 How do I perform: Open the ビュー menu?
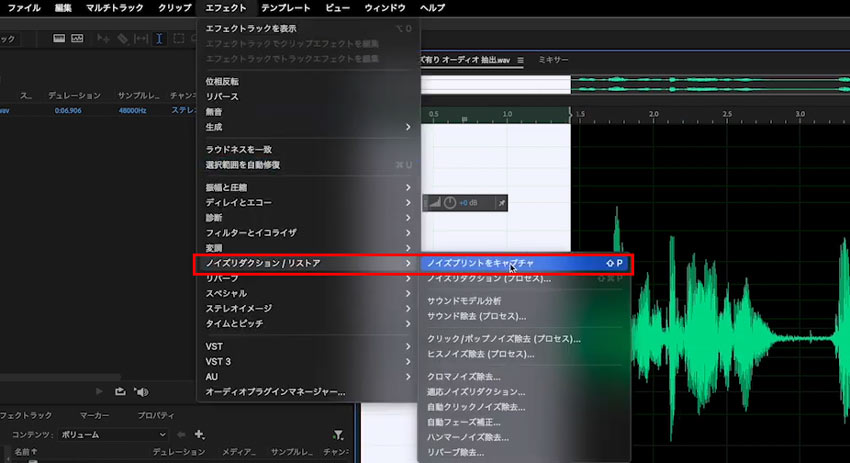[337, 8]
